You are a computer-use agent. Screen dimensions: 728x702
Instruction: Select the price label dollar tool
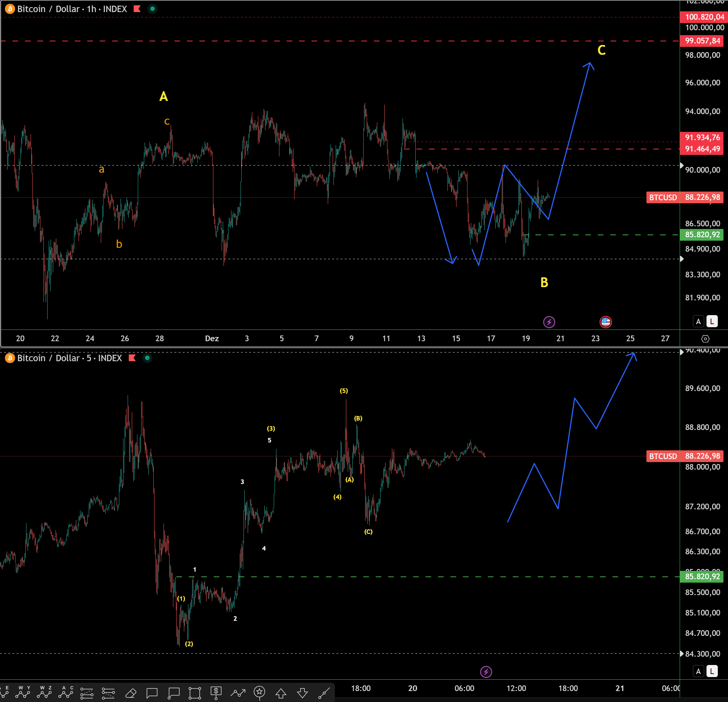tap(216, 692)
